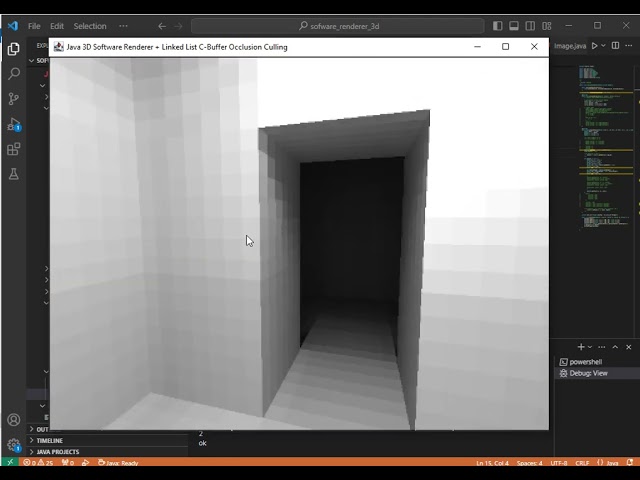This screenshot has width=640, height=480.
Task: Open the Manage gear icon
Action: (13, 444)
